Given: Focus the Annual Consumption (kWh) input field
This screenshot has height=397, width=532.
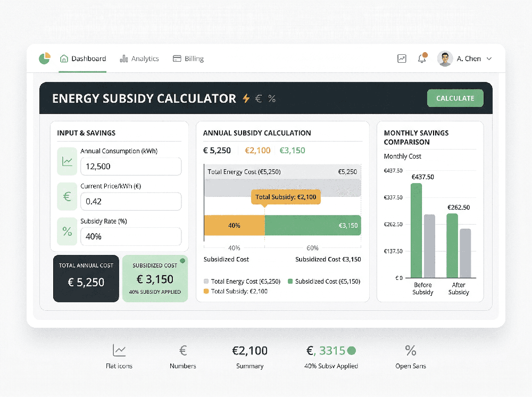Looking at the screenshot, I should click(131, 166).
